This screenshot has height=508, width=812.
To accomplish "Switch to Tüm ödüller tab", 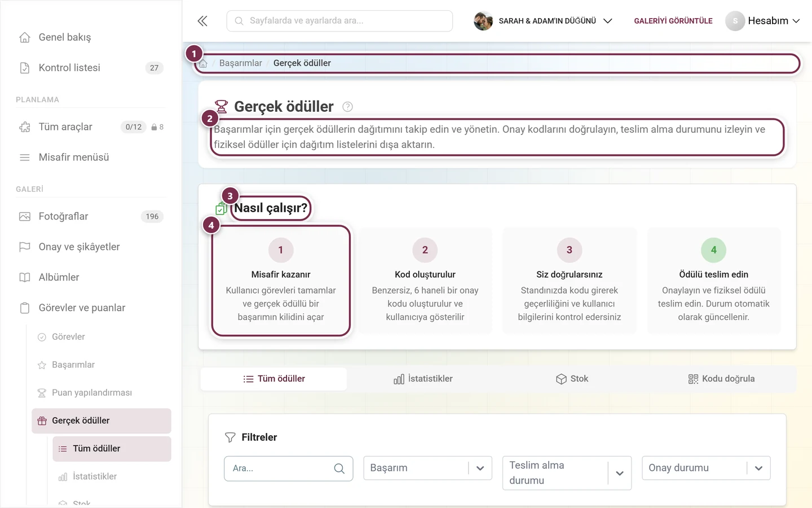I will (273, 379).
